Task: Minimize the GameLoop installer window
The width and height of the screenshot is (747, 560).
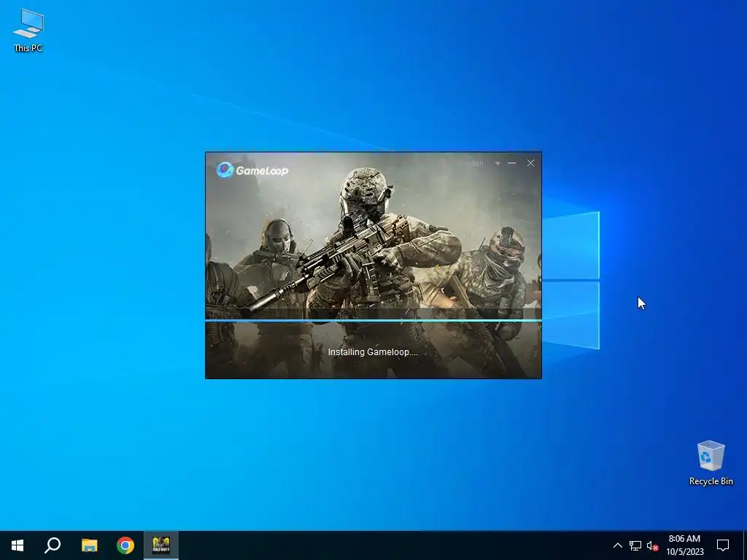Action: (x=511, y=163)
